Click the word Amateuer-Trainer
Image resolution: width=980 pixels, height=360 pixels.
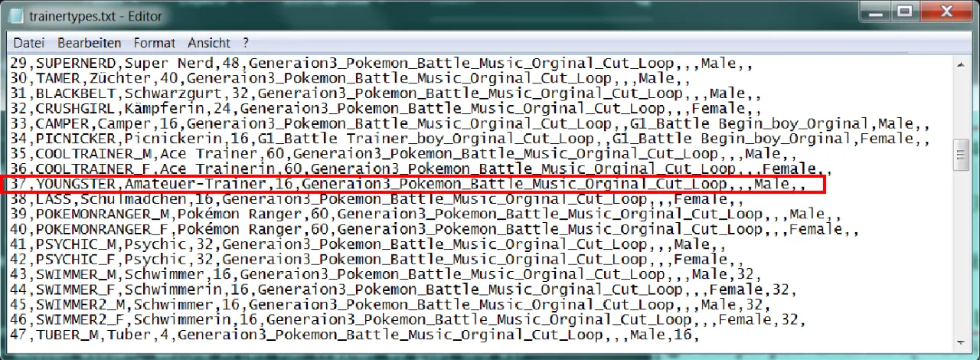(x=196, y=184)
